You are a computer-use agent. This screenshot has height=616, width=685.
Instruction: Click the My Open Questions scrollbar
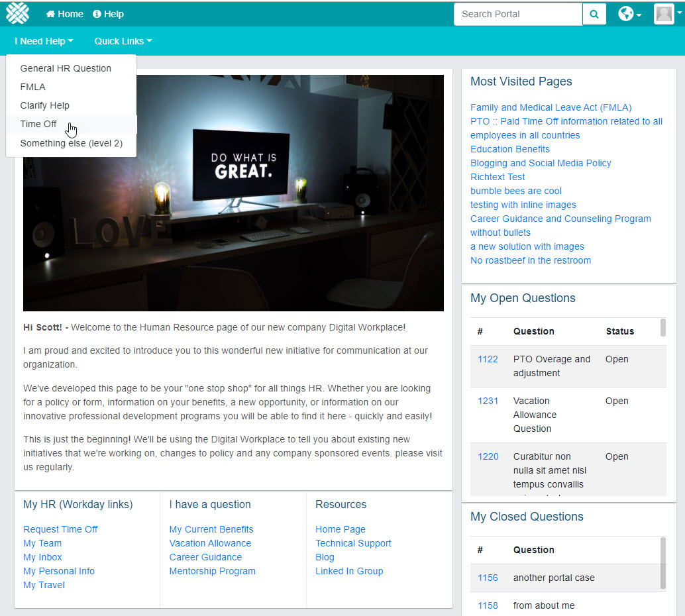(663, 328)
